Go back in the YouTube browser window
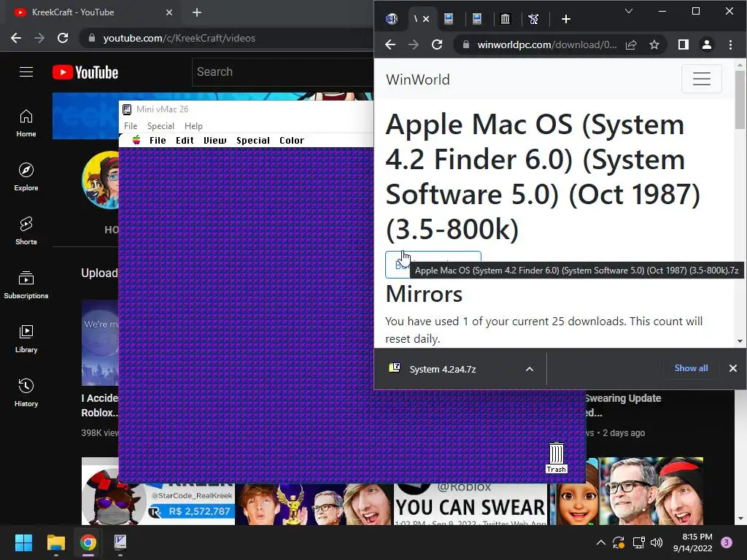Image resolution: width=747 pixels, height=560 pixels. (16, 38)
